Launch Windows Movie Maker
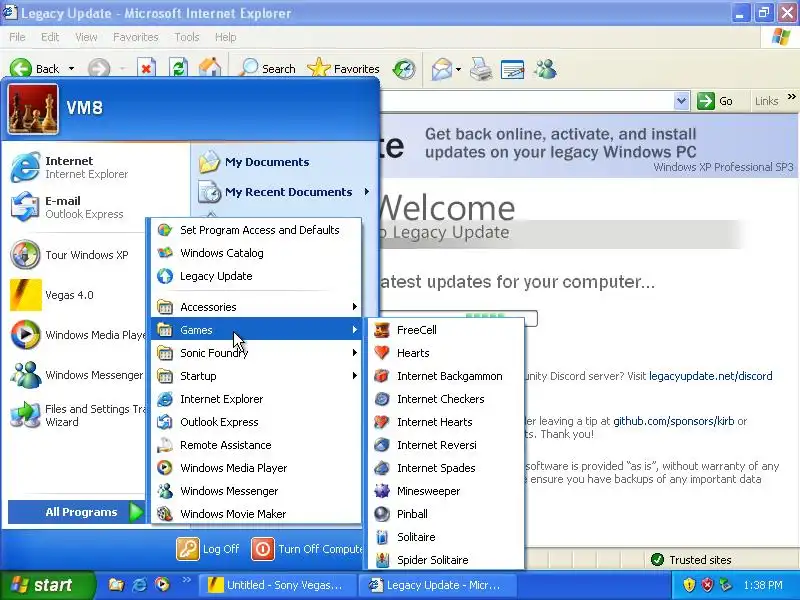 [256, 514]
